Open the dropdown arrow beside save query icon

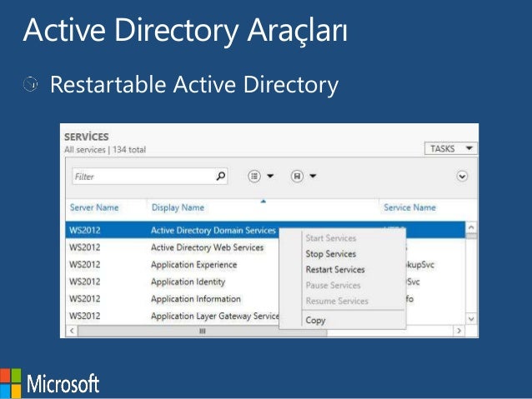(x=313, y=176)
